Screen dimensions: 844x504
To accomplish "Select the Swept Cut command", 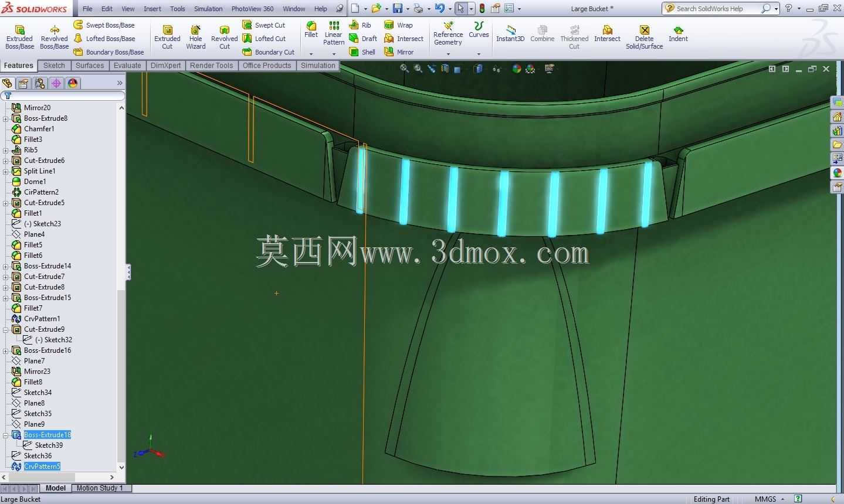I will (264, 25).
